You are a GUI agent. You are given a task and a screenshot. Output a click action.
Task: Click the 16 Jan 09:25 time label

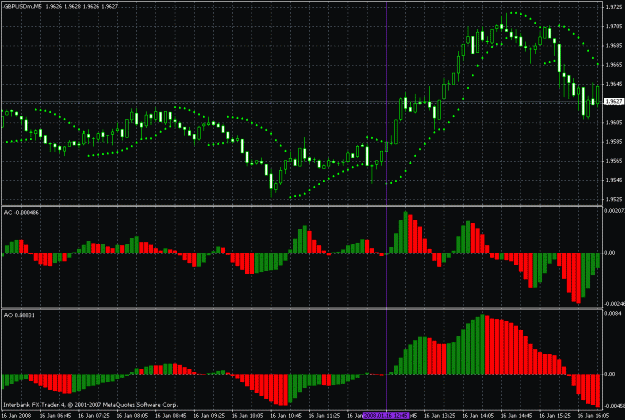[x=209, y=416]
